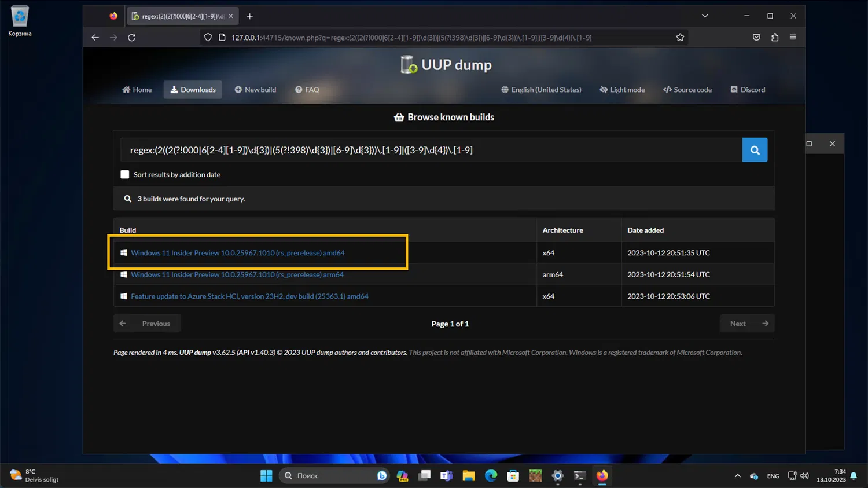Open a new browser tab
The width and height of the screenshot is (868, 488).
pyautogui.click(x=249, y=16)
